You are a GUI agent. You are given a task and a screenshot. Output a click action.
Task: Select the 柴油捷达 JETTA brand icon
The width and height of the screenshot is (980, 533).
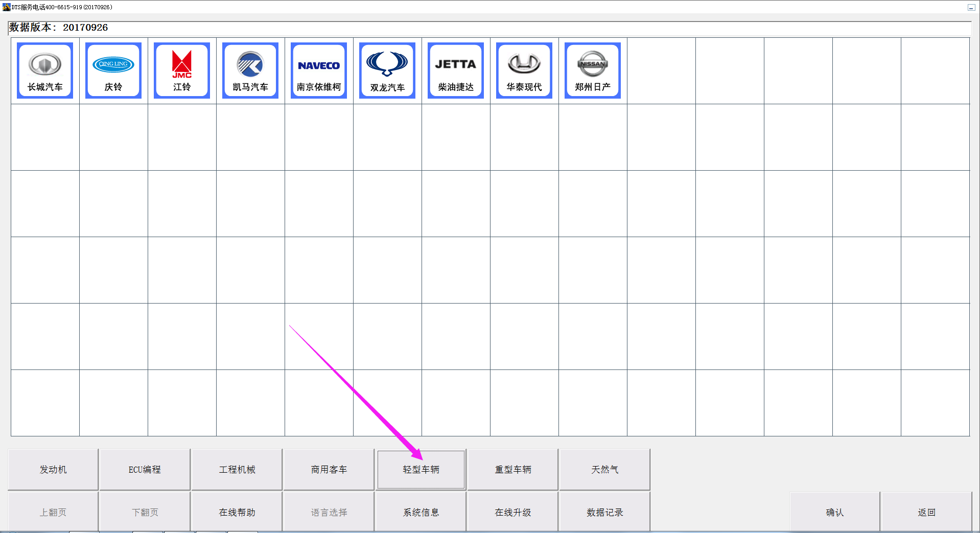point(456,71)
